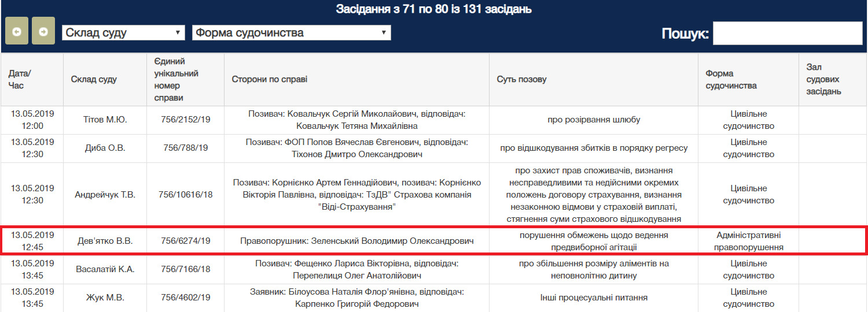The height and width of the screenshot is (312, 868).
Task: Select judge name Тітов М.Ю.
Action: [x=105, y=120]
